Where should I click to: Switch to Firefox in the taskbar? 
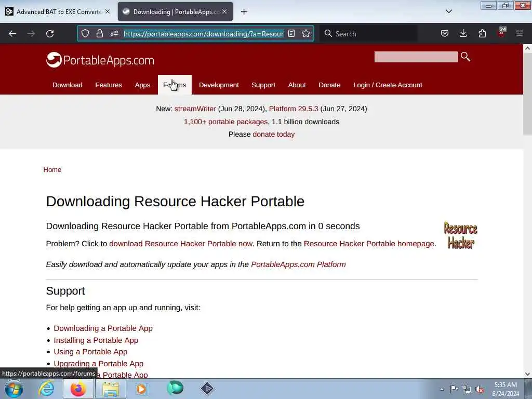(x=78, y=389)
